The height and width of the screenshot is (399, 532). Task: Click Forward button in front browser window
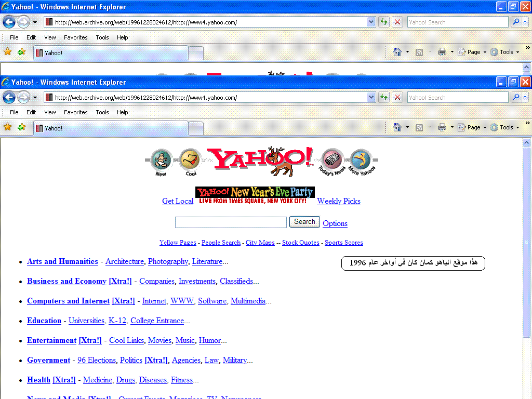23,98
